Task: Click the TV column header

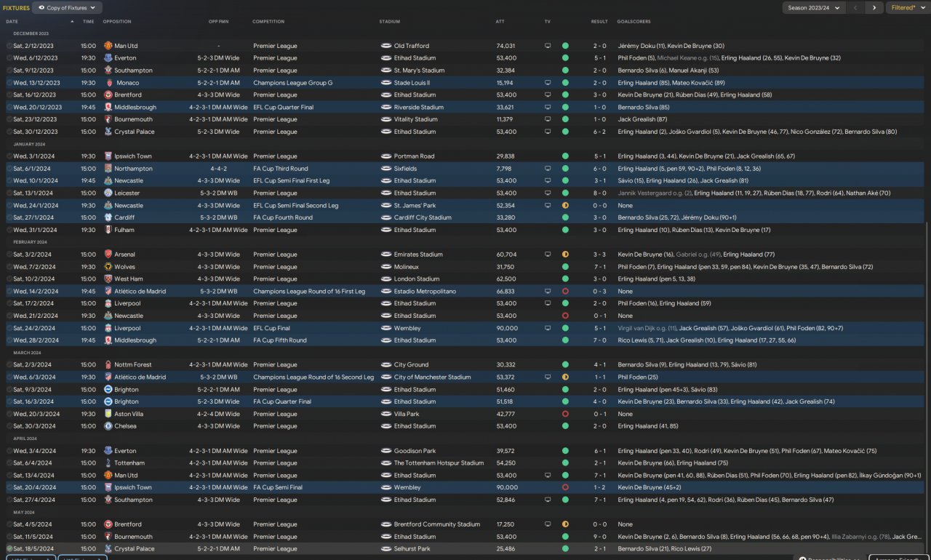Action: click(x=547, y=22)
